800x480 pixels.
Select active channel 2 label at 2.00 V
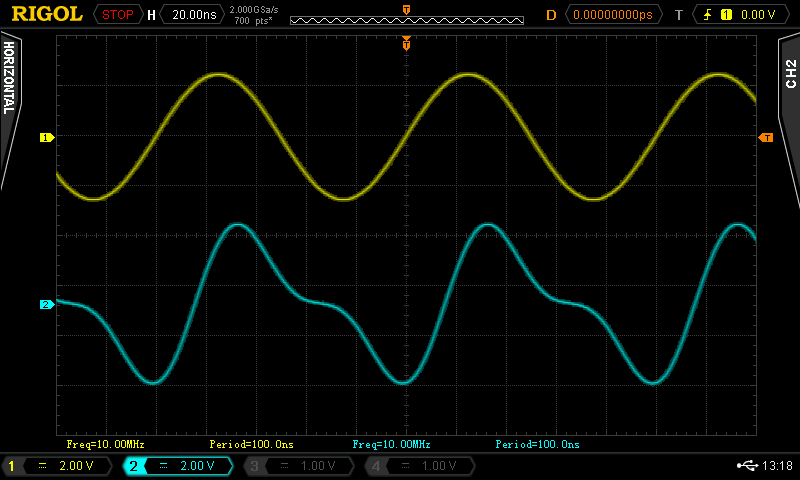178,466
